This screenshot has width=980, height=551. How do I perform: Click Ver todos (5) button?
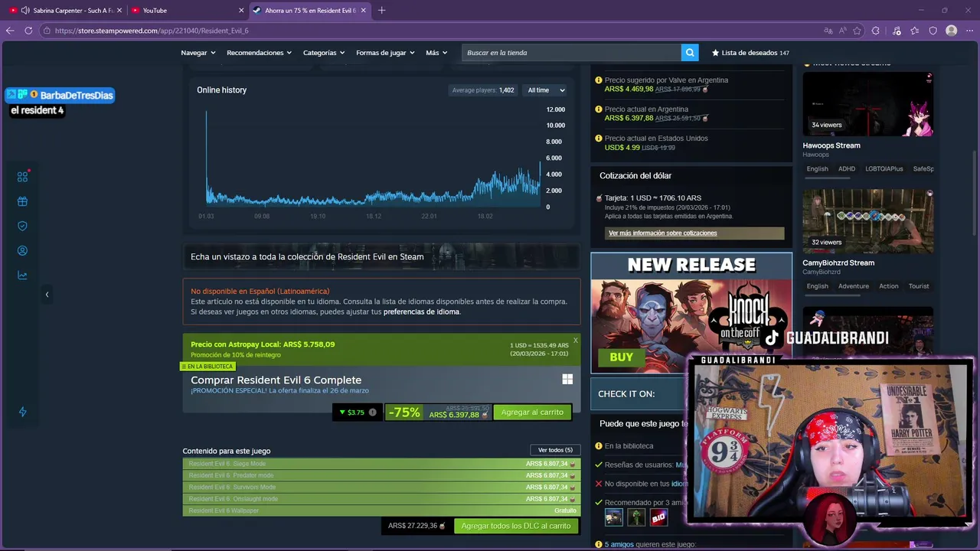[555, 450]
